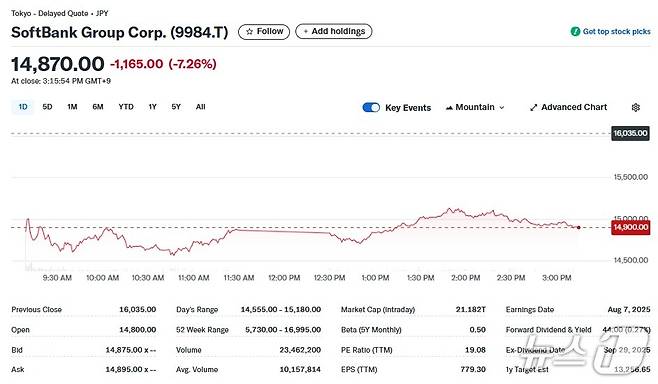Click the -1,165.00 price change text
This screenshot has height=384, width=658.
tap(136, 64)
